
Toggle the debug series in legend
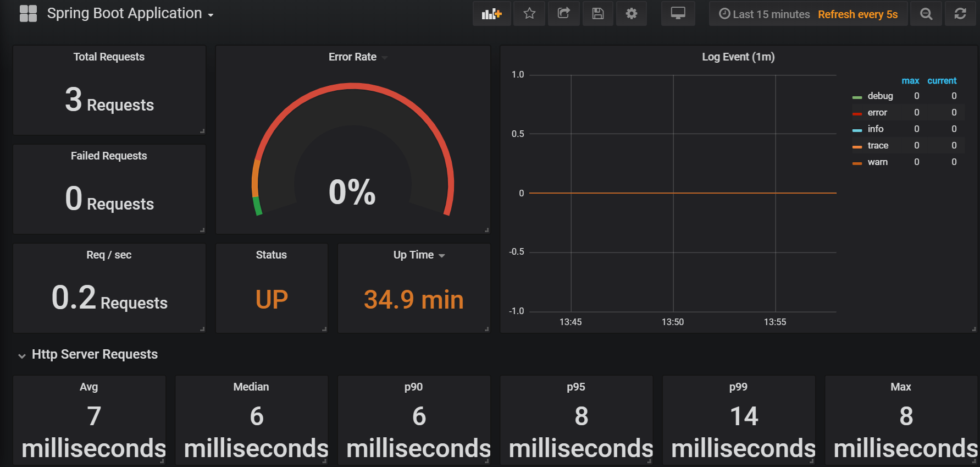[x=880, y=96]
